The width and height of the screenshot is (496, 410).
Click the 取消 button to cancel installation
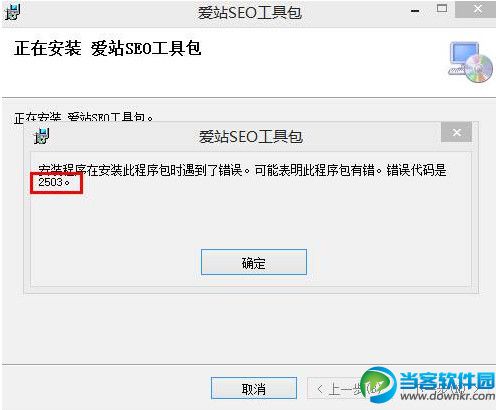[x=254, y=388]
